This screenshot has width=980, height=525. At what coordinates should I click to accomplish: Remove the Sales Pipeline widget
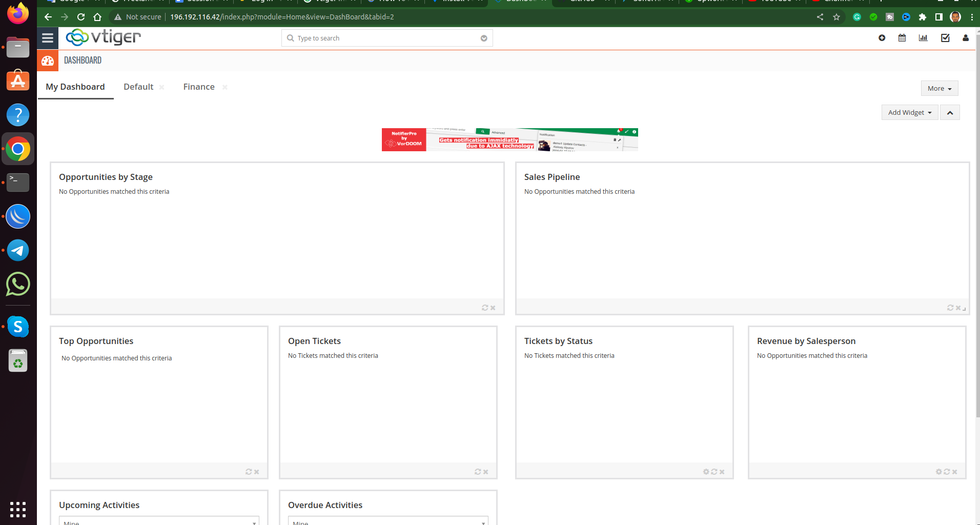(958, 308)
